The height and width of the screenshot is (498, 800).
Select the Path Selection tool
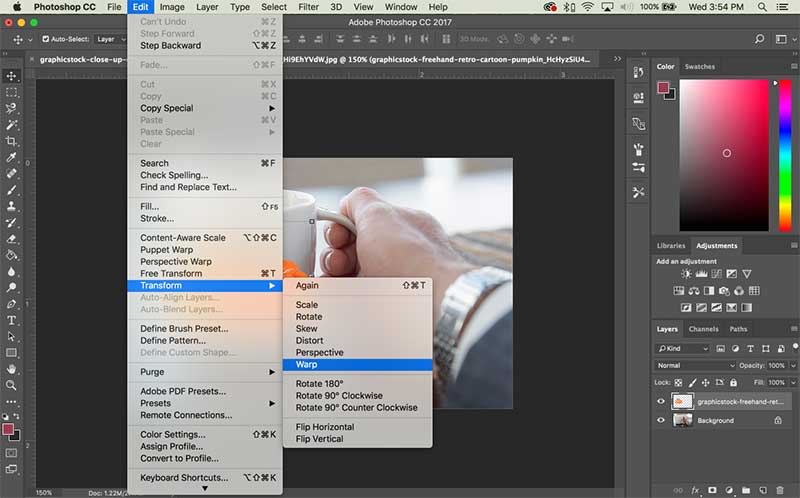tap(11, 337)
